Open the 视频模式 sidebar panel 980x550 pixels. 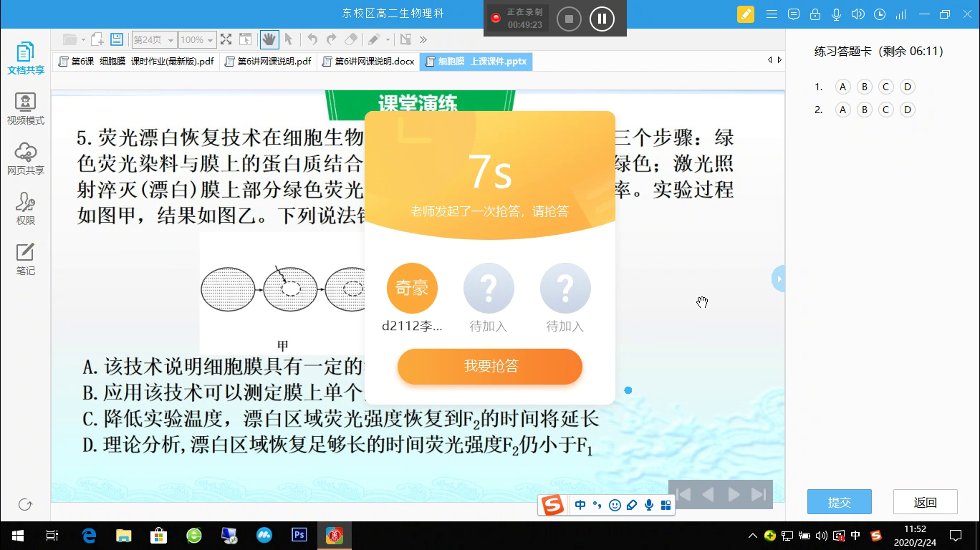pyautogui.click(x=26, y=109)
